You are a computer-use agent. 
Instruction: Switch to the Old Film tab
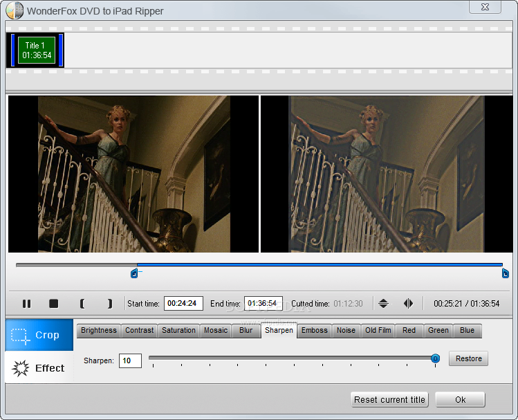click(x=378, y=331)
